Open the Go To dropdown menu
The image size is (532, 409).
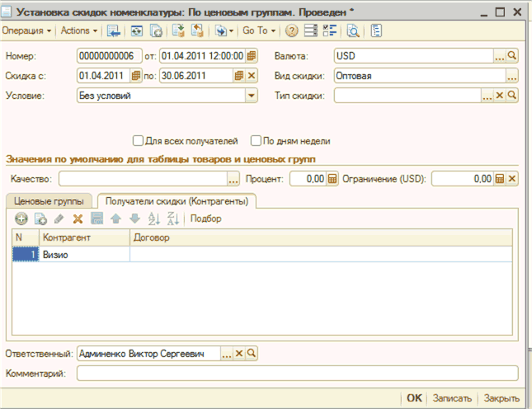258,31
